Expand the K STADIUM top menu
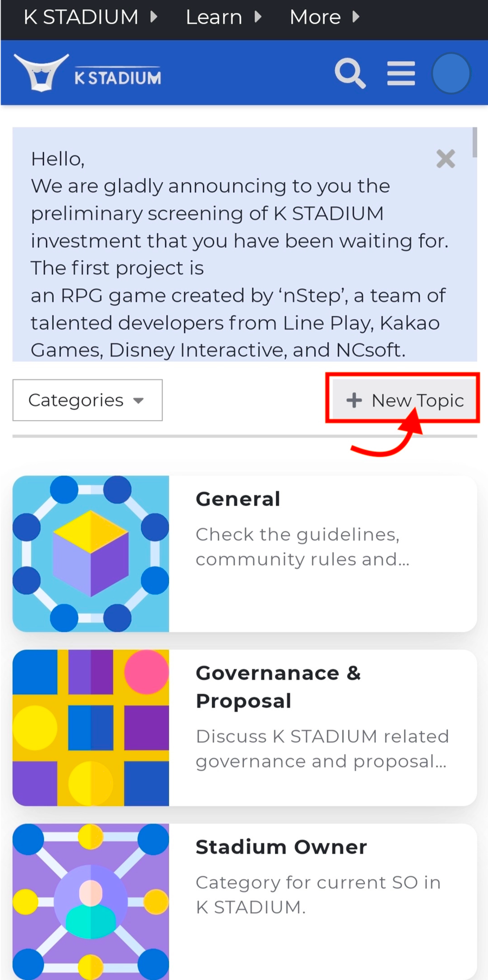 [x=90, y=17]
